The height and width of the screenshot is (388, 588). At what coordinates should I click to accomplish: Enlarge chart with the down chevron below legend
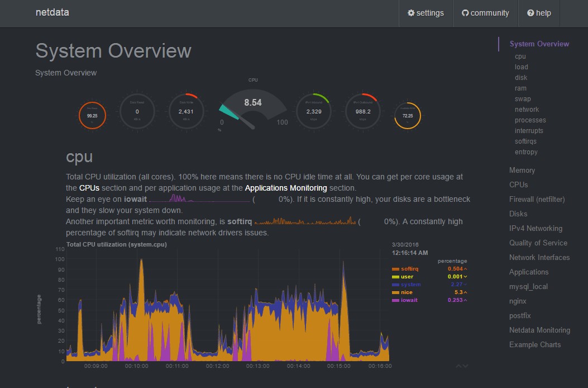point(466,366)
